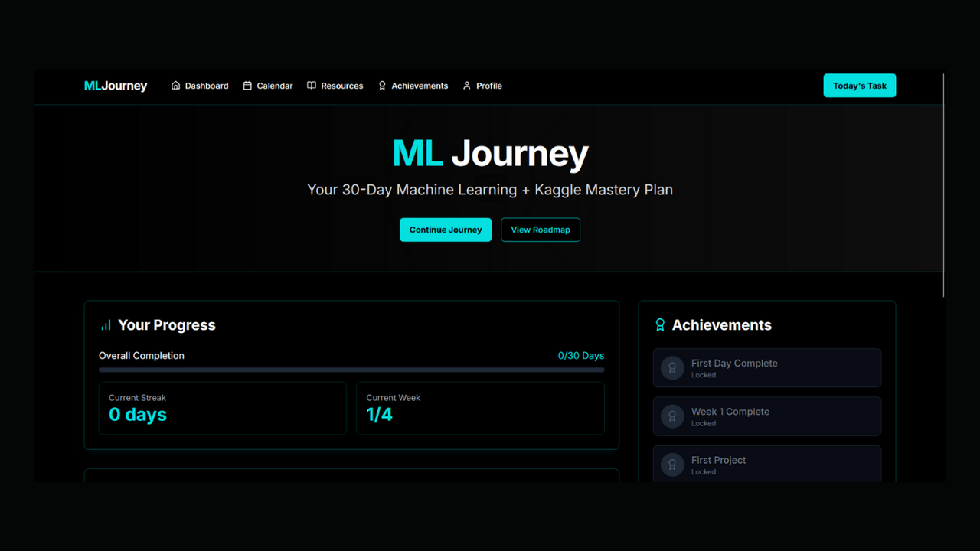Click the '0/30 Days' text
Image resolution: width=980 pixels, height=551 pixels.
[x=581, y=356]
